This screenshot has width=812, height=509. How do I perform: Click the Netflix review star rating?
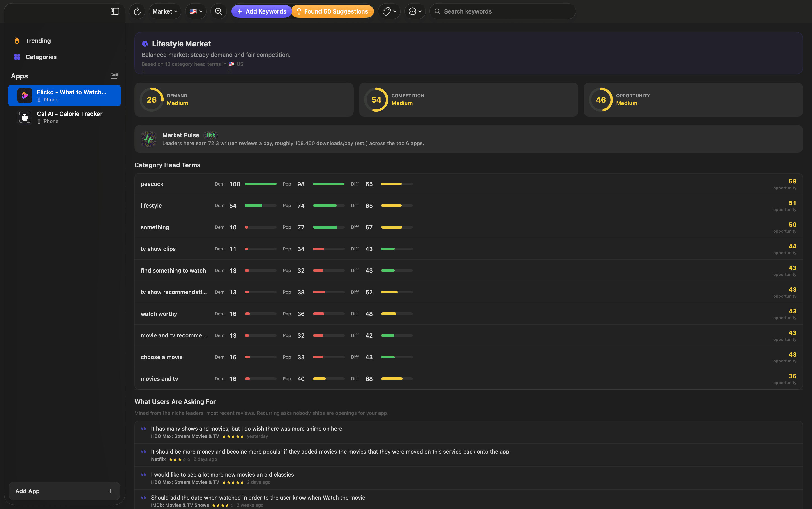coord(180,459)
